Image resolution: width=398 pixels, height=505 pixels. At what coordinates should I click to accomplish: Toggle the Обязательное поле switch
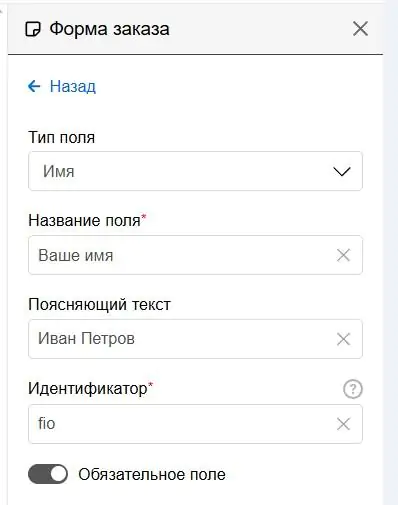tap(48, 474)
